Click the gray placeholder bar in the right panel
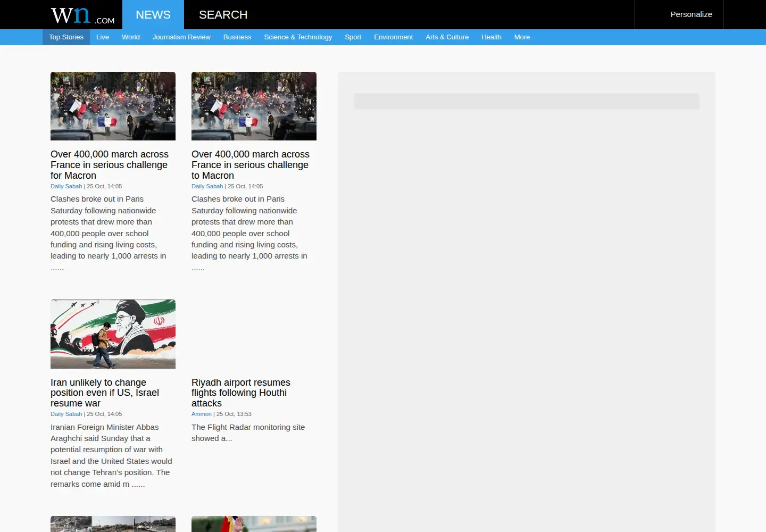Image resolution: width=766 pixels, height=532 pixels. 527,102
